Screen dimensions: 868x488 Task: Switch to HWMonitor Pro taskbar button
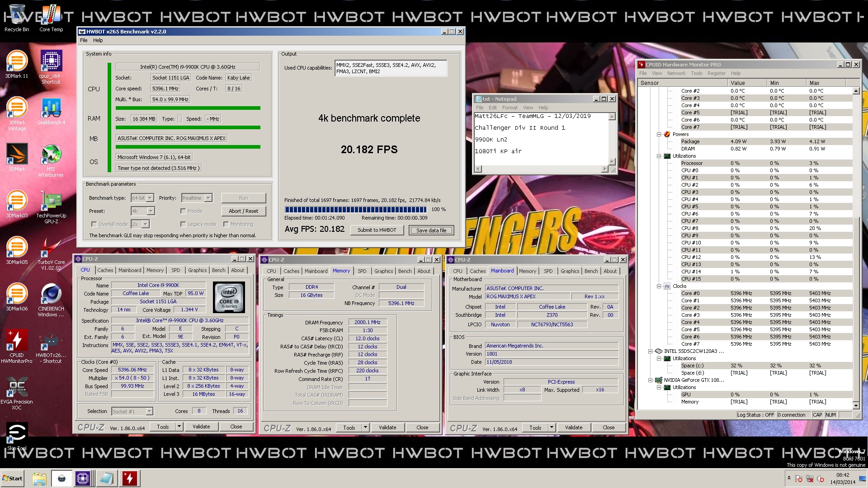[129, 479]
